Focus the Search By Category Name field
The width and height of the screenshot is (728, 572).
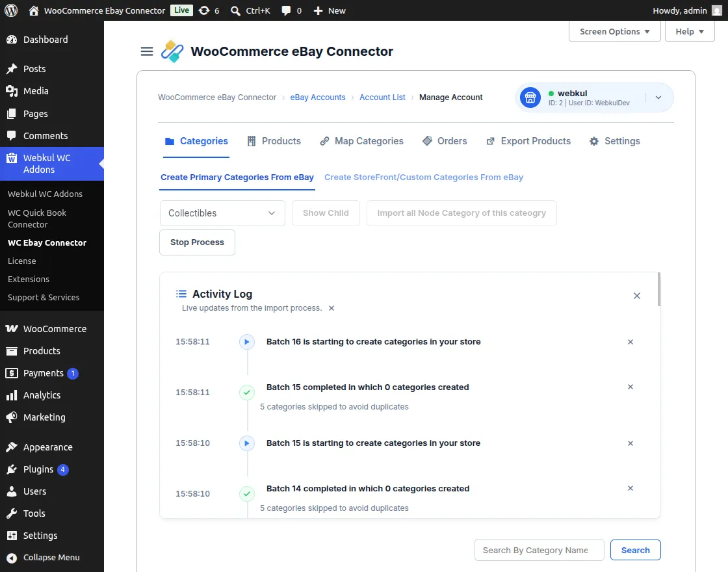(x=539, y=550)
